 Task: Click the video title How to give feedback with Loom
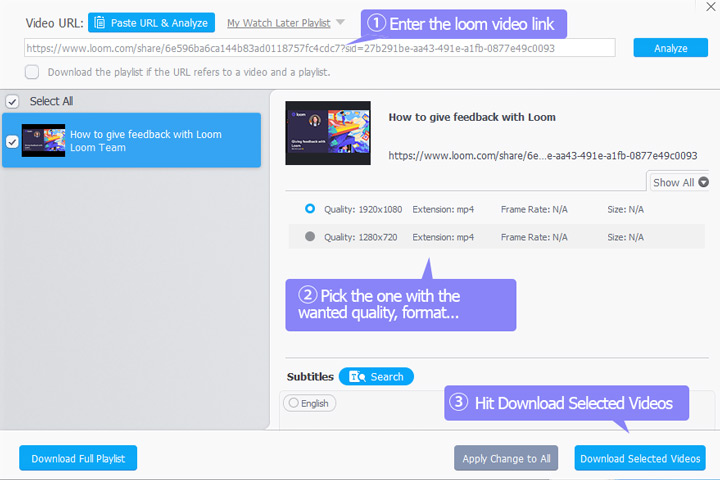point(472,117)
